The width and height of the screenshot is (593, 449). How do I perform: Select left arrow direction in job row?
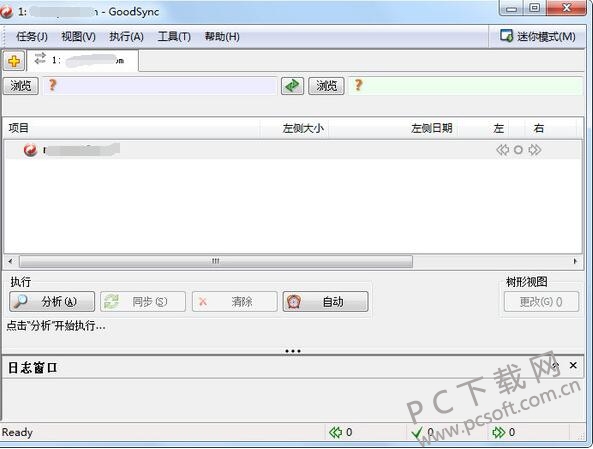click(x=502, y=150)
